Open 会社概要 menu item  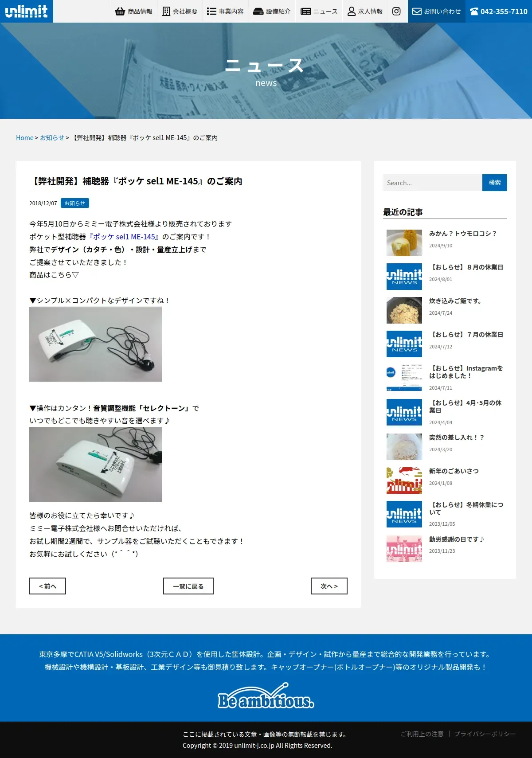click(180, 11)
